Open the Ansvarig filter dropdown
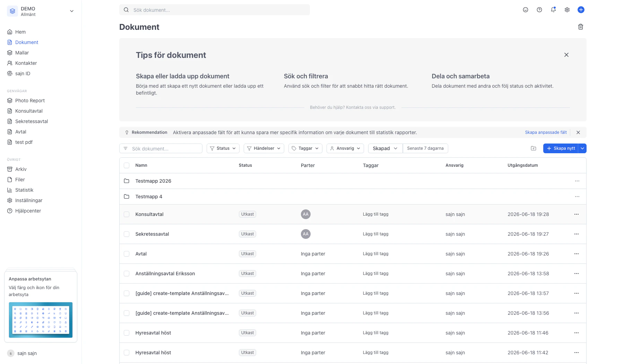Screen dimensions: 624x364 345,148
